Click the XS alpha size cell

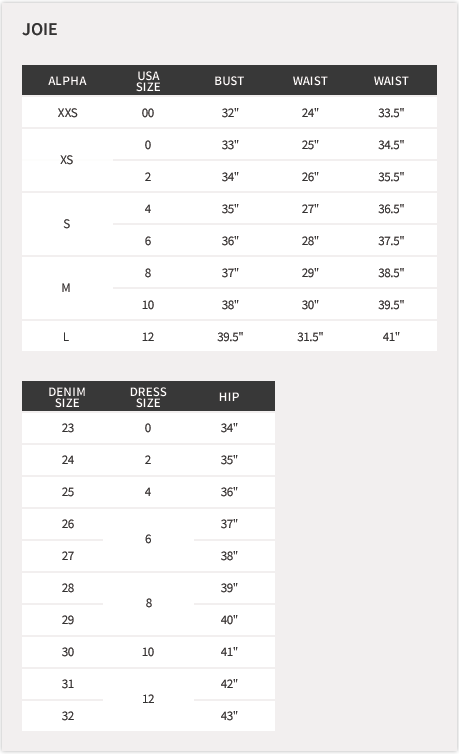pos(67,160)
